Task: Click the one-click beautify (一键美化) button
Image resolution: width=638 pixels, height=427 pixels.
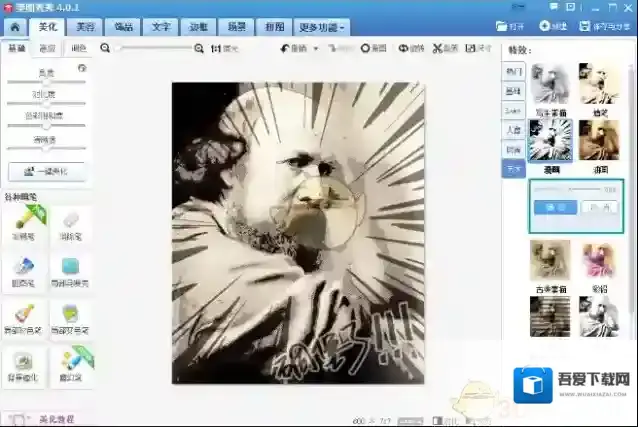Action: (47, 171)
